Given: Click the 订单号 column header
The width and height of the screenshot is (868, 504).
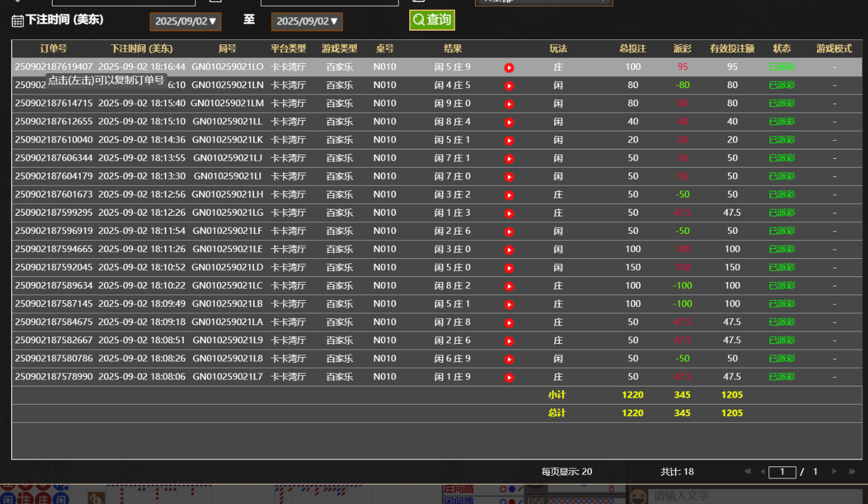Looking at the screenshot, I should (x=53, y=49).
